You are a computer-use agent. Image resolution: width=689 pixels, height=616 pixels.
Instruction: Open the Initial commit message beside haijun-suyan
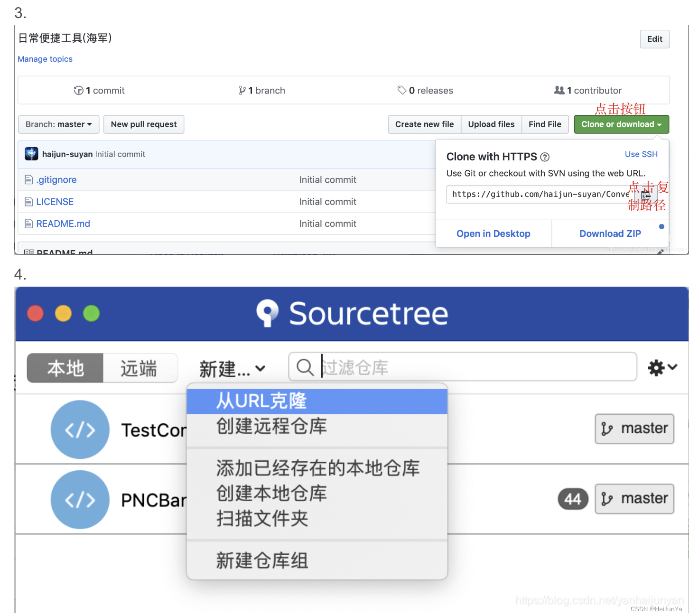120,154
